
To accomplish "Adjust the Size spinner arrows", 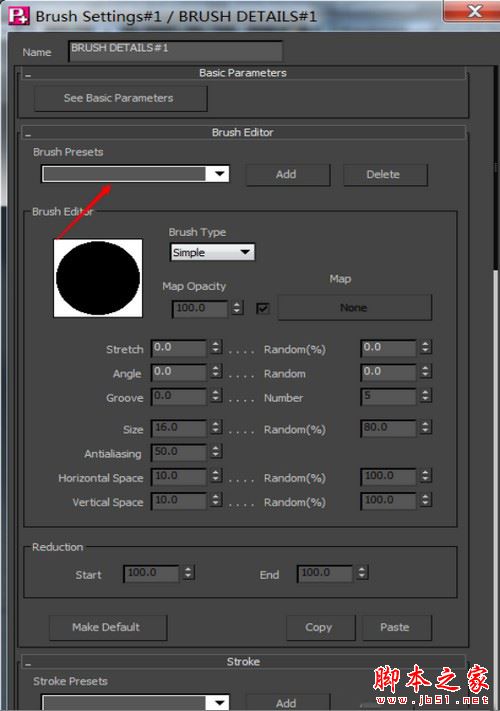I will coord(216,428).
